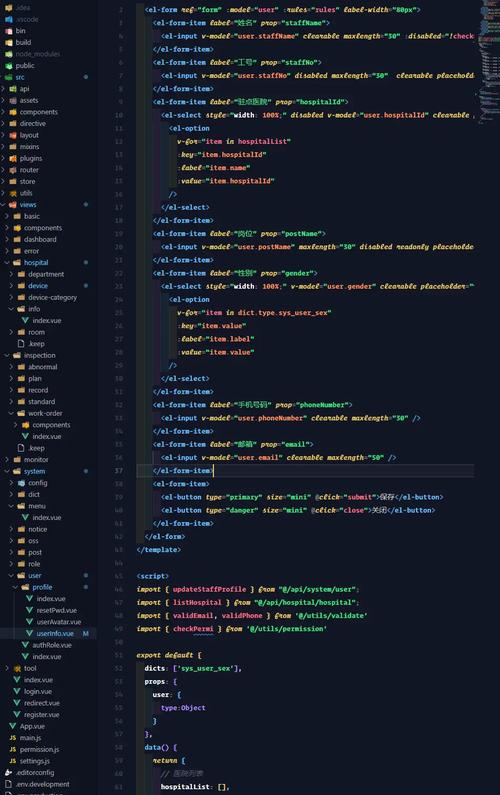500x795 pixels.
Task: Click the Vue icon beside login.vue
Action: [17, 691]
